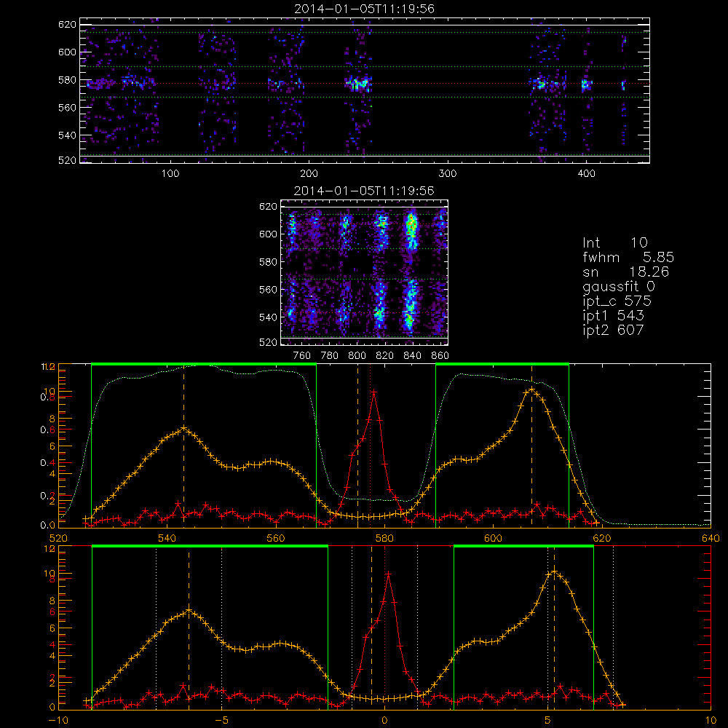The height and width of the screenshot is (728, 728).
Task: Click the brightest column in the middle image
Action: coord(411,272)
